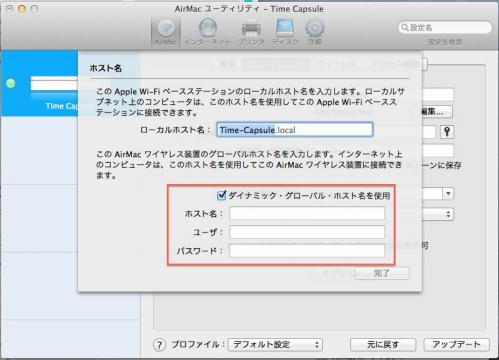Open the Internet (インターネット) toolbar icon

207,32
